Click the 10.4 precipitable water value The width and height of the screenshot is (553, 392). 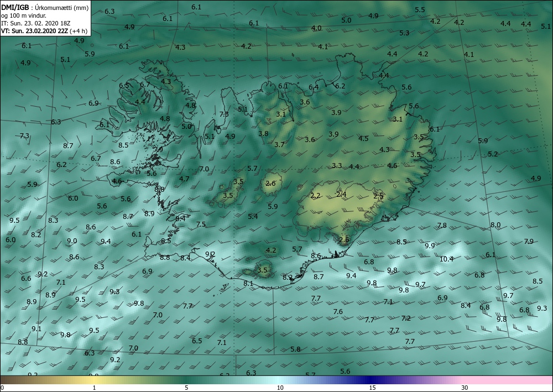point(446,259)
